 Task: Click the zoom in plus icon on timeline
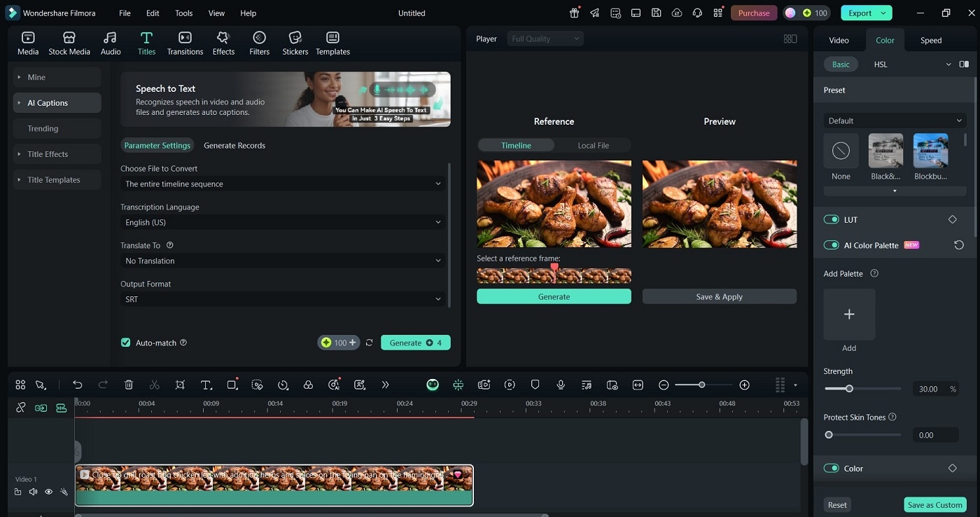745,385
